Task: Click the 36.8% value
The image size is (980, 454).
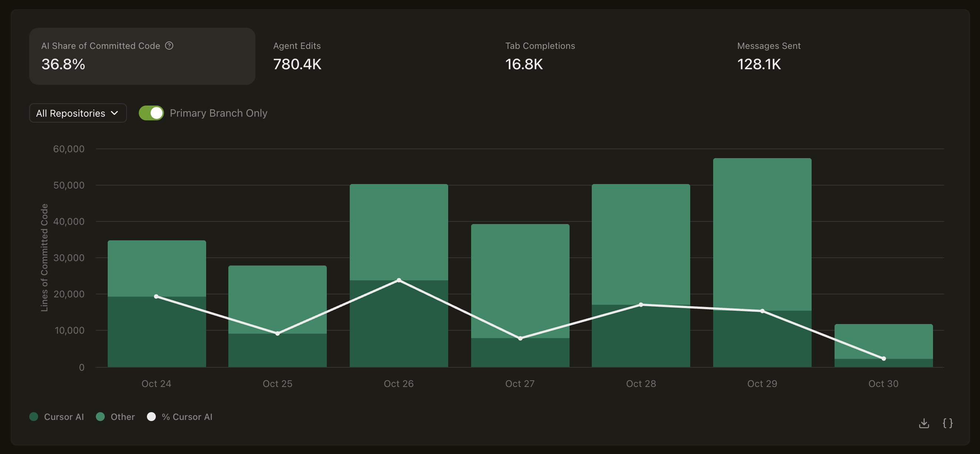Action: [x=63, y=64]
